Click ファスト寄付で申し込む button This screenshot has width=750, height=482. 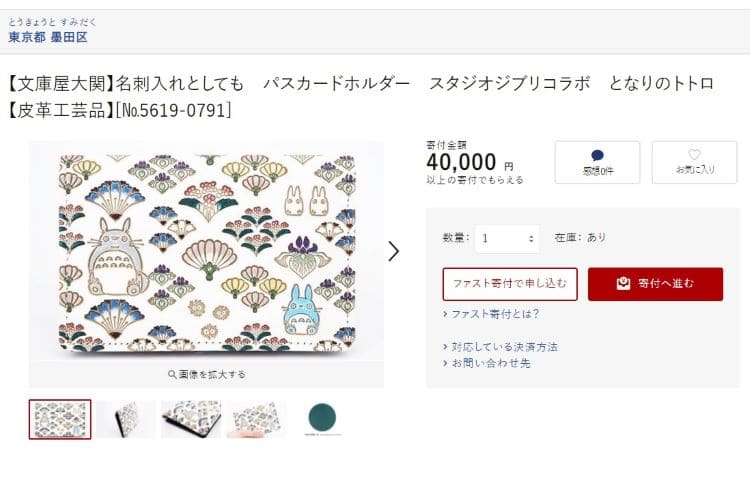(510, 284)
